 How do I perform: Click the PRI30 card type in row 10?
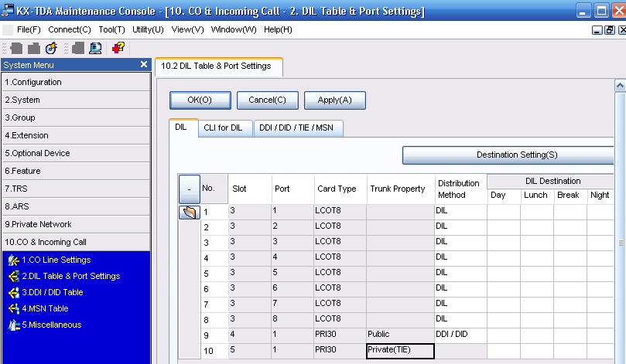[340, 351]
